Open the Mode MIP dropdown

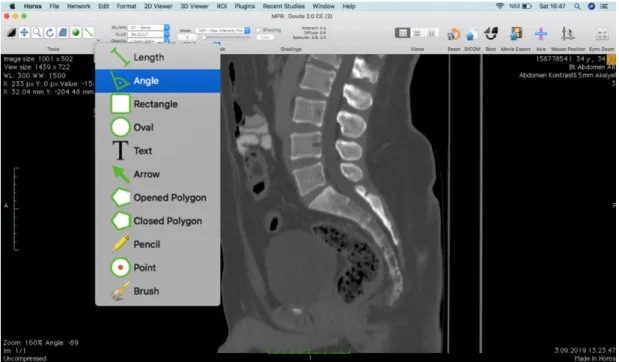point(223,30)
